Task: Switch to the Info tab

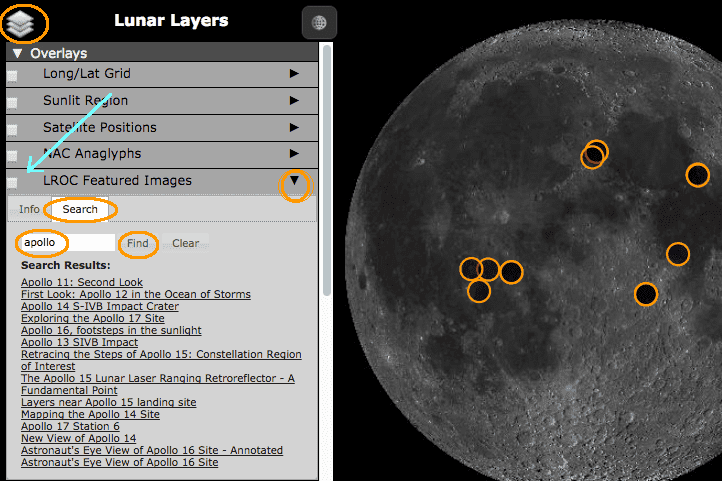Action: 29,209
